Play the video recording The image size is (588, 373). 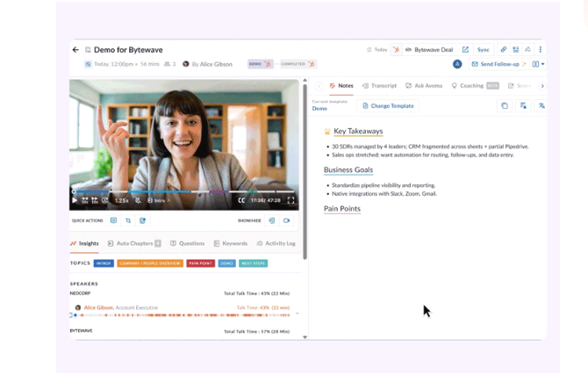75,200
